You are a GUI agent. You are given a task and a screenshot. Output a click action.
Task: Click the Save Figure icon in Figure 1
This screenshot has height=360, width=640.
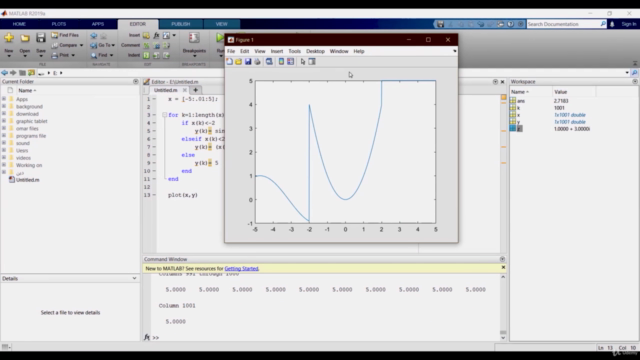coord(248,62)
